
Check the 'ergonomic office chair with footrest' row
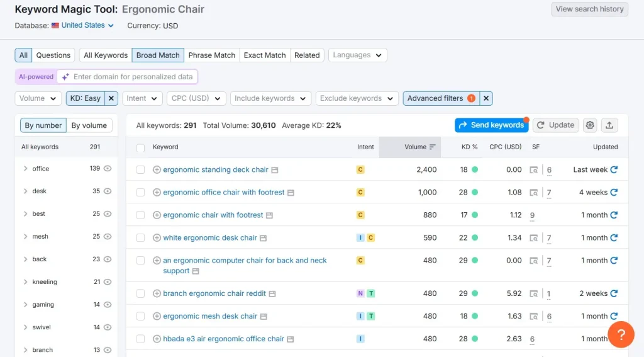tap(140, 192)
